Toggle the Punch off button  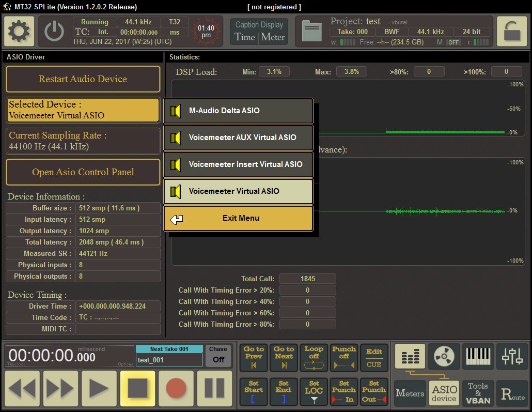click(344, 357)
